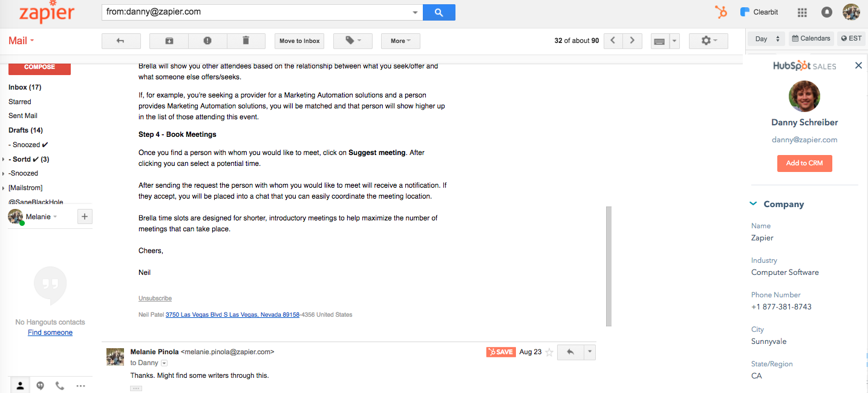
Task: Open the notifications bell
Action: click(827, 12)
